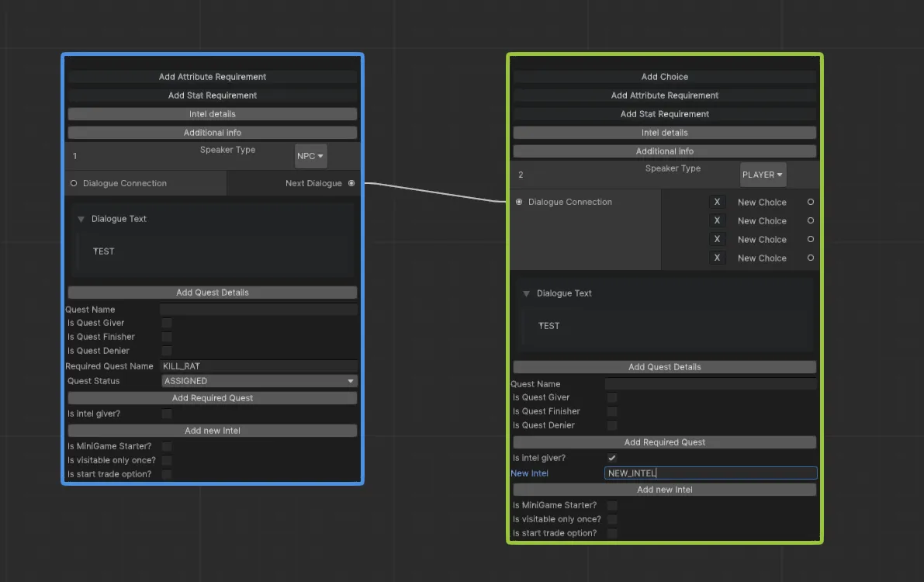Select the Dialogue Connection port on NPC node
Viewport: 924px width, 582px height.
coord(74,183)
